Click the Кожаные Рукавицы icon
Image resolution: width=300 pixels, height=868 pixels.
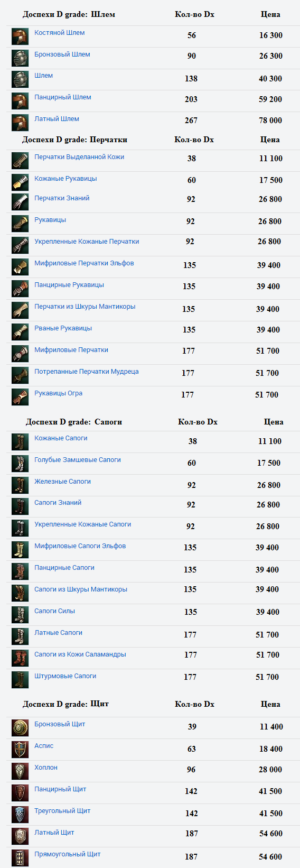20,182
